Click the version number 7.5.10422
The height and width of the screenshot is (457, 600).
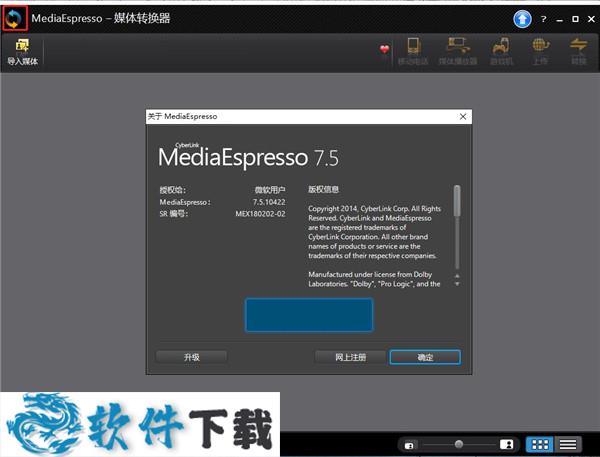(x=269, y=202)
